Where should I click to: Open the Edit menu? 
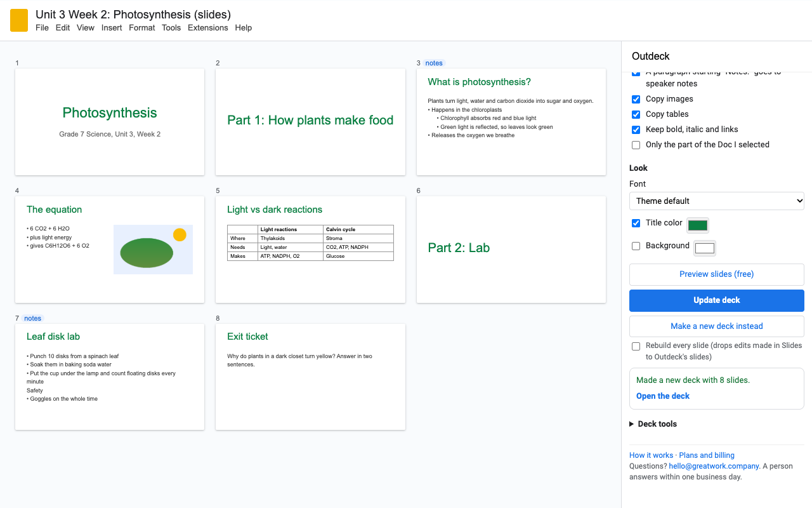63,28
